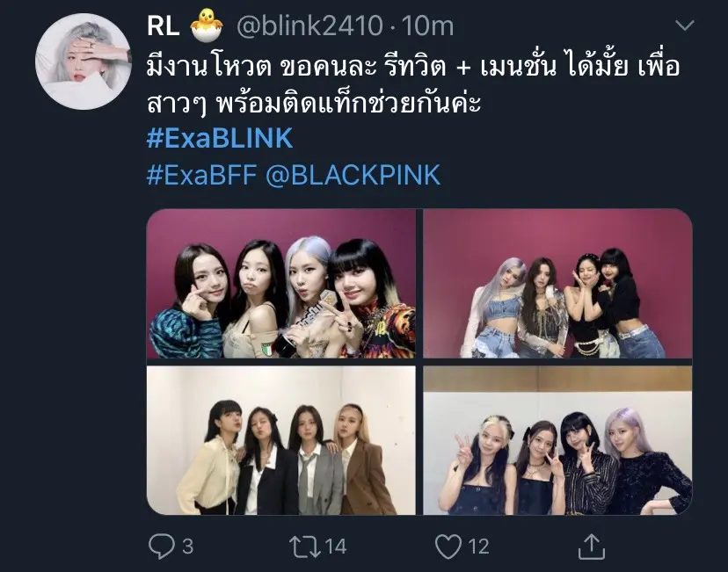Open the #ExaBLINK hashtag link

click(x=220, y=138)
